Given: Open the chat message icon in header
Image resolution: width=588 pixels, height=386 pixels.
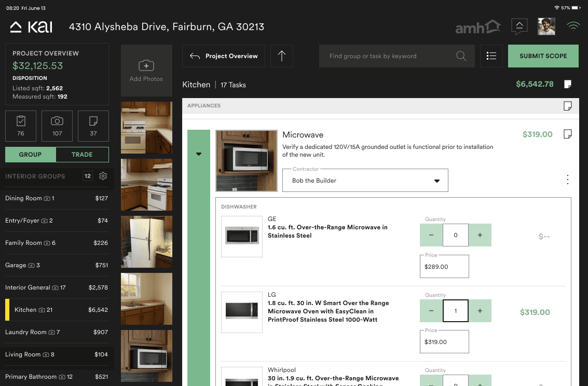Looking at the screenshot, I should (x=519, y=26).
